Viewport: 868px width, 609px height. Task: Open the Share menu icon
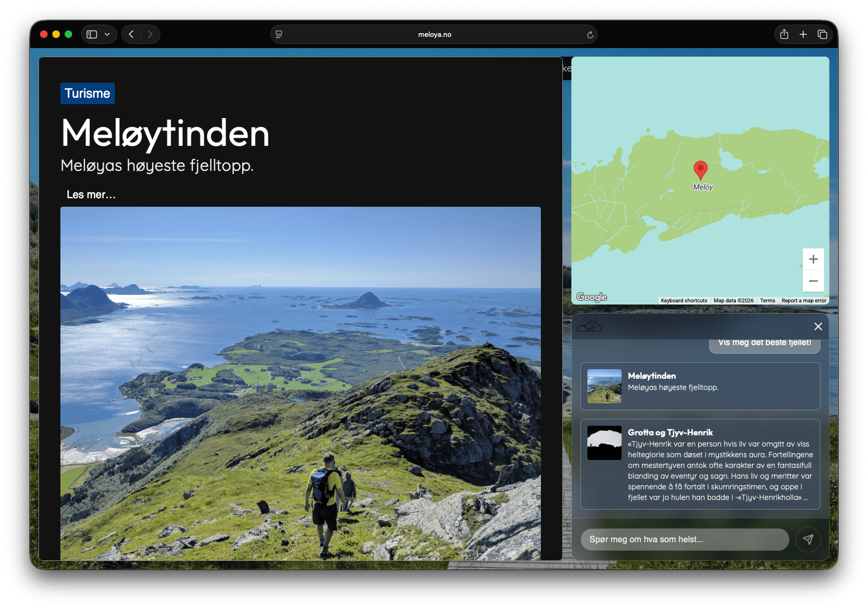[x=784, y=34]
